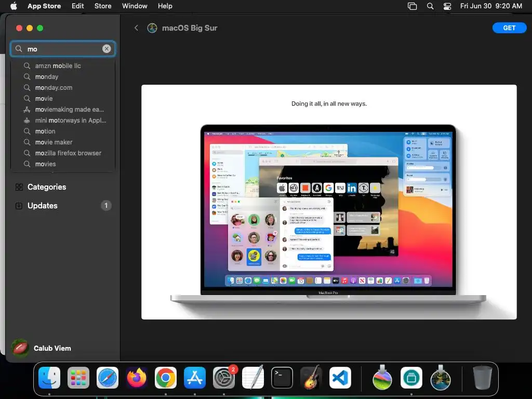Click the 'Updates' label in sidebar
The height and width of the screenshot is (399, 532).
coord(43,206)
